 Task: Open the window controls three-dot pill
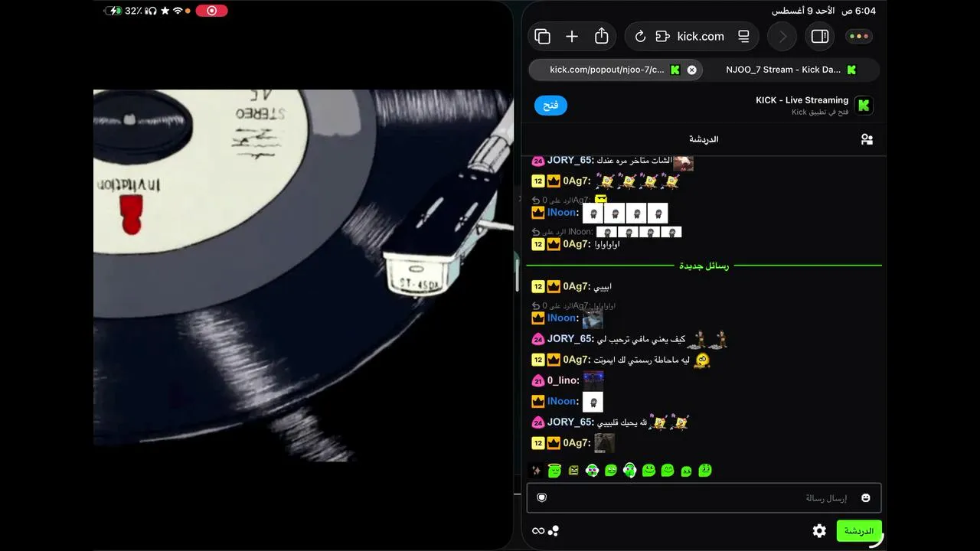click(859, 36)
